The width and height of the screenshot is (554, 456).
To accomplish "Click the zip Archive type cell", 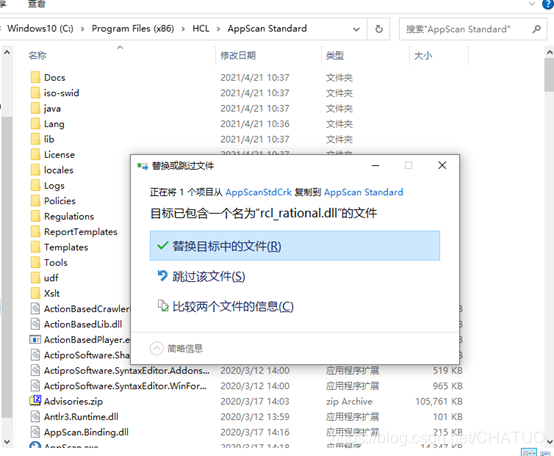I will coord(349,402).
